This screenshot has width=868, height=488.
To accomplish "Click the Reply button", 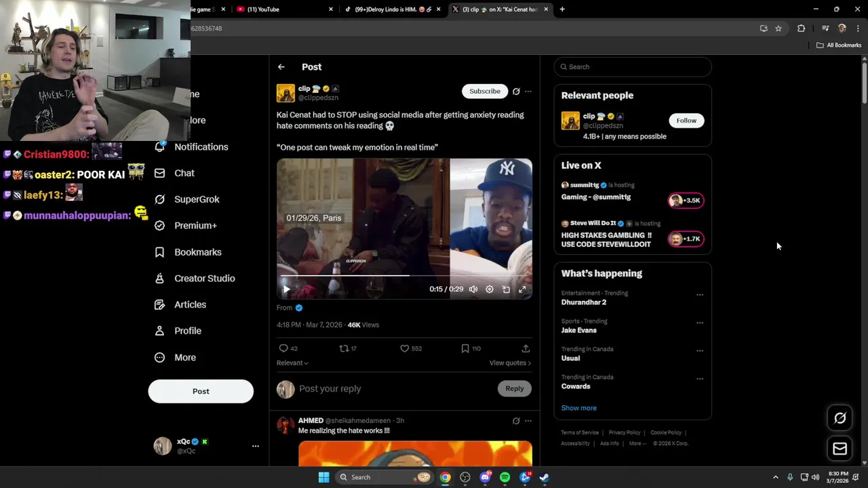I will pos(515,388).
